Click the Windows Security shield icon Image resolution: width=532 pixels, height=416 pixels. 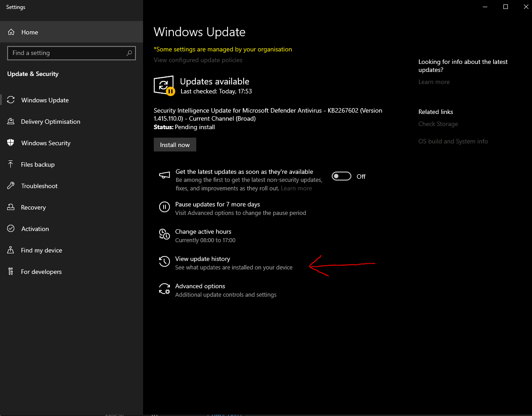point(11,143)
